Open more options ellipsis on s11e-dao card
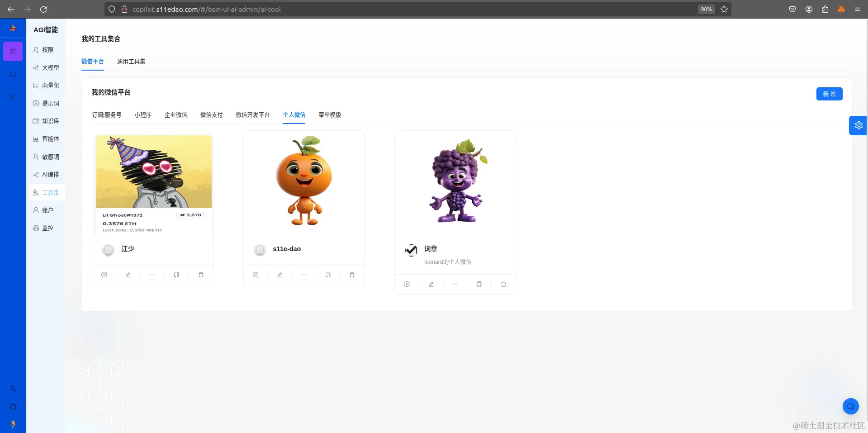Screen dimensions: 868x433 click(304, 275)
